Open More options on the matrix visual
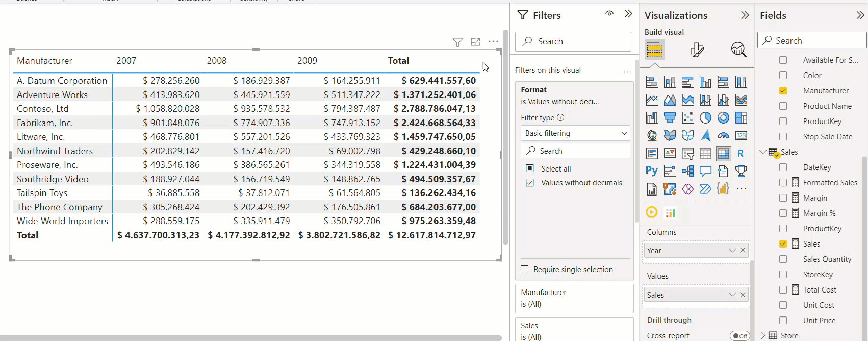Viewport: 868px width, 341px height. coord(493,42)
